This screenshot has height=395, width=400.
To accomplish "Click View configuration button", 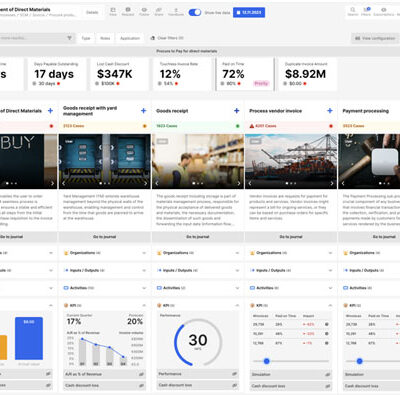I will point(375,38).
